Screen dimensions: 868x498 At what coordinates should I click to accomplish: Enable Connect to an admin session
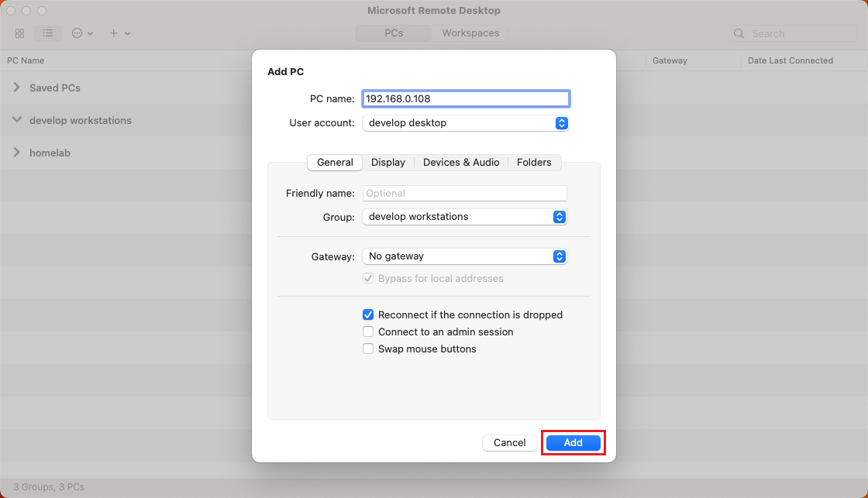coord(368,332)
